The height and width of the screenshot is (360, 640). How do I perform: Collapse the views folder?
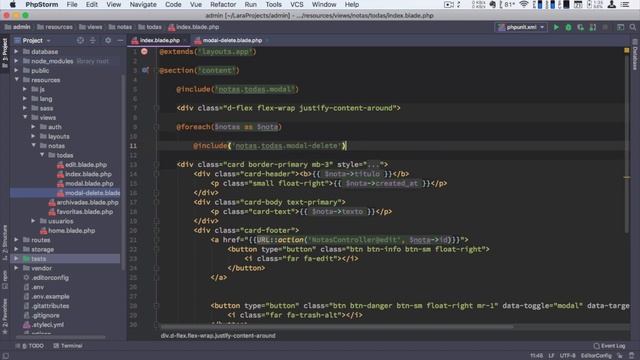tap(25, 118)
